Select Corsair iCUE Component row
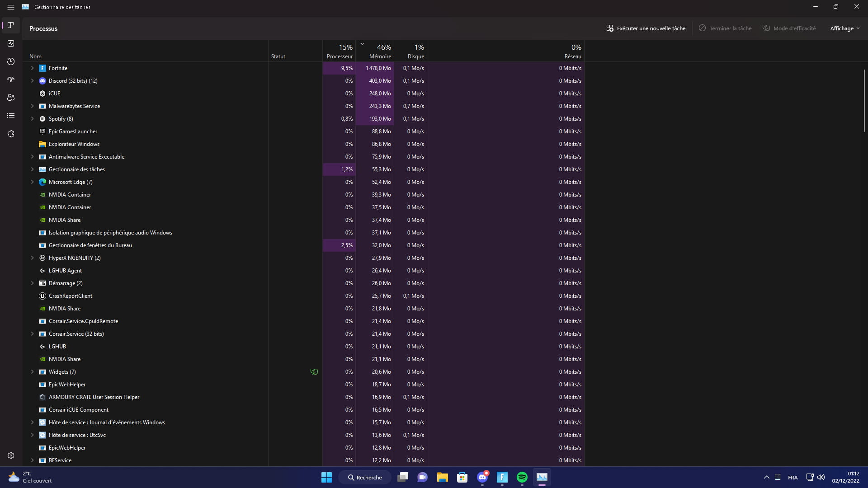 (303, 410)
